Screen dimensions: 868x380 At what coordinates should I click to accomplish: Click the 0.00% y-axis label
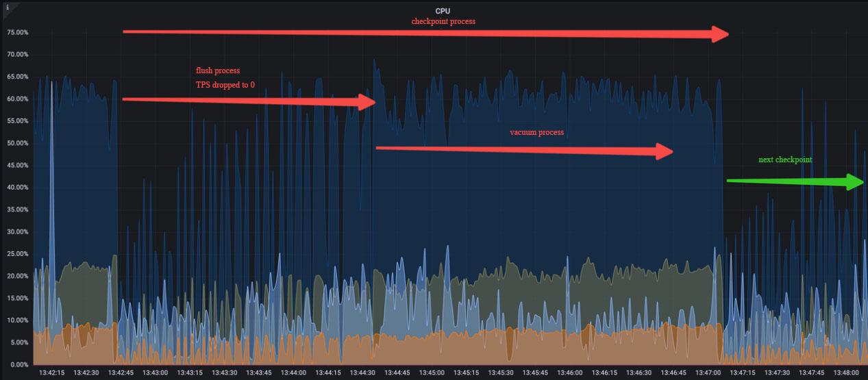tap(18, 364)
